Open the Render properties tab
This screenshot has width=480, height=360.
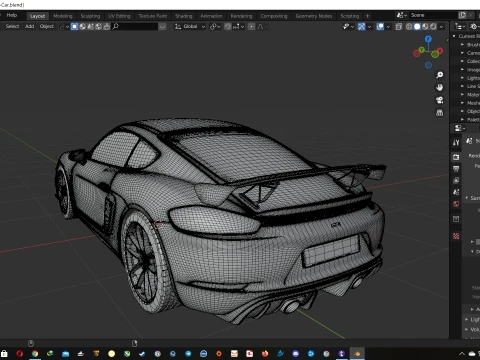pos(456,157)
